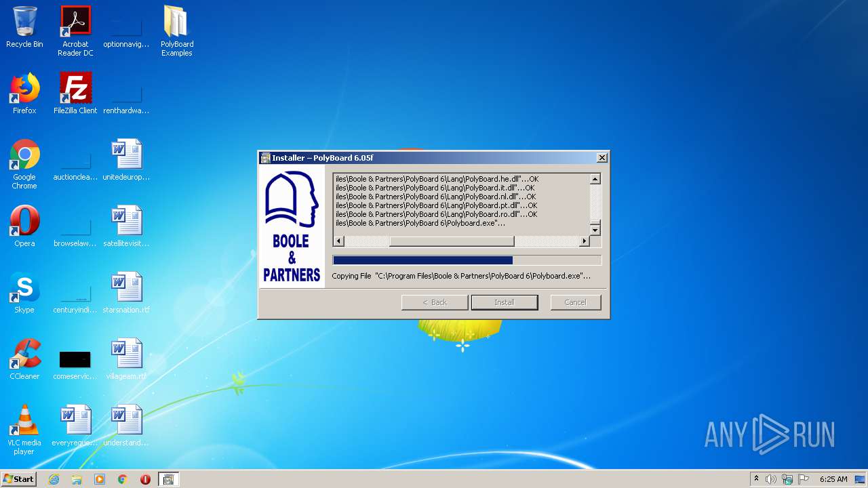Open Internet Explorer in the taskbar
The height and width of the screenshot is (488, 868).
pyautogui.click(x=54, y=479)
